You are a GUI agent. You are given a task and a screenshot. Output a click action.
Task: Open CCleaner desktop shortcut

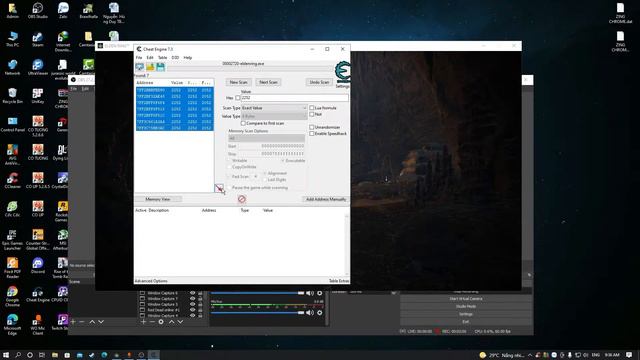click(12, 180)
